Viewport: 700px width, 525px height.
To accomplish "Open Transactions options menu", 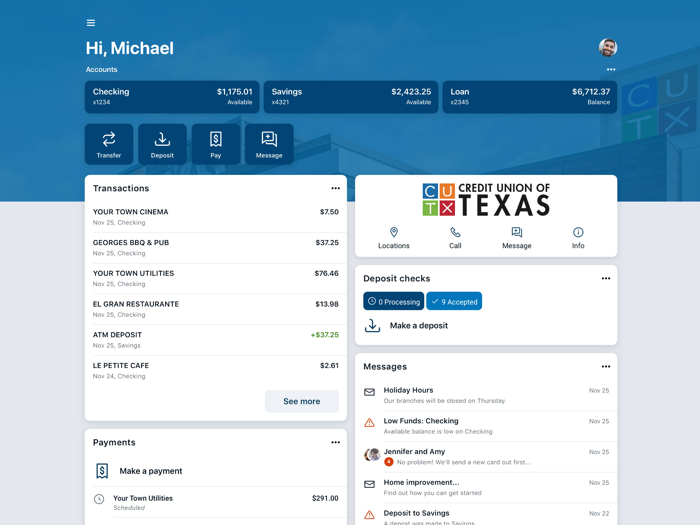I will point(335,188).
